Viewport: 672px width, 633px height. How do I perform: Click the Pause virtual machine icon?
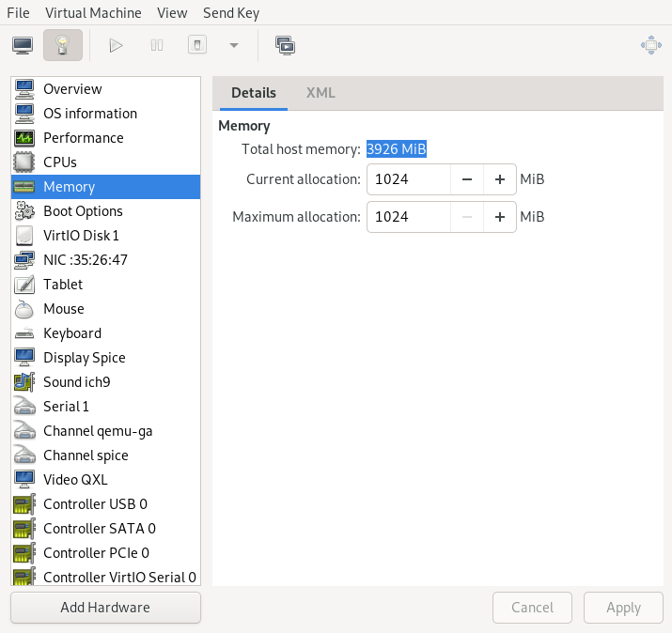(x=157, y=45)
